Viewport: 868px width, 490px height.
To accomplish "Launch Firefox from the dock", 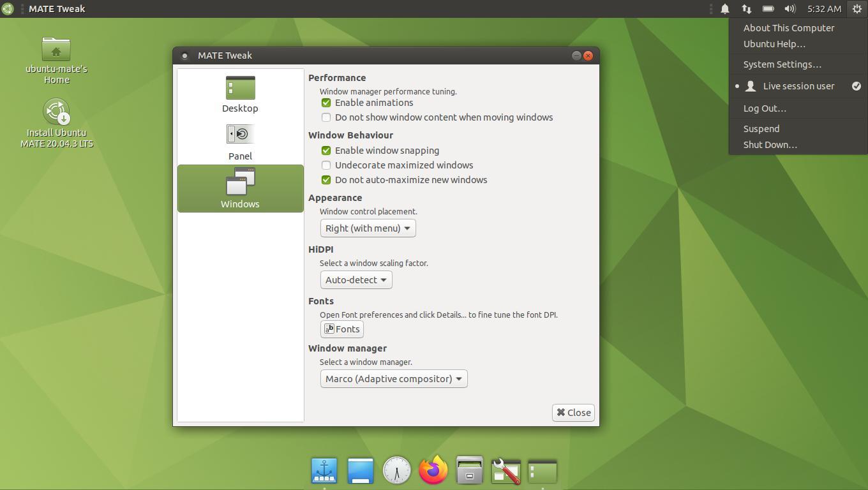I will pos(433,470).
